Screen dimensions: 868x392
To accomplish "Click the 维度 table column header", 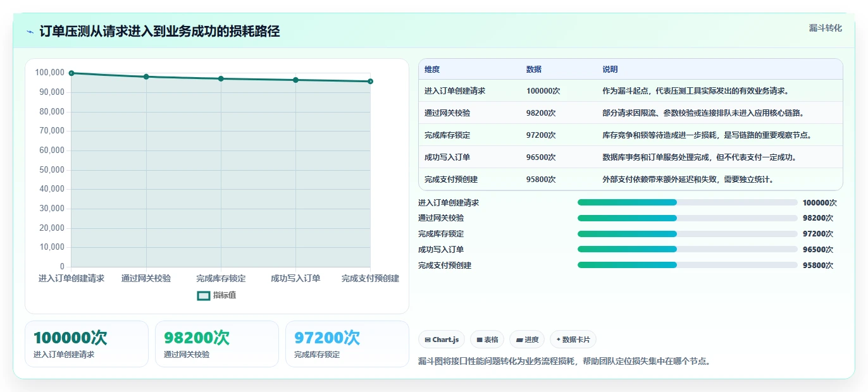I will tap(432, 70).
